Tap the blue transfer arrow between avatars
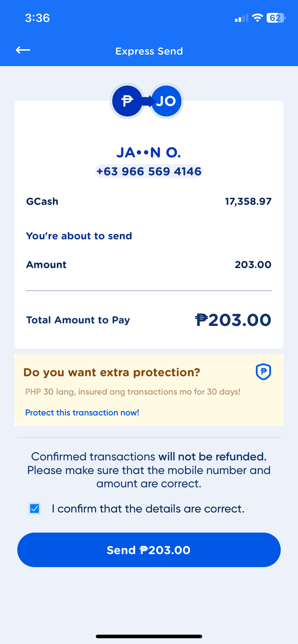The height and width of the screenshot is (644, 298). click(x=147, y=101)
